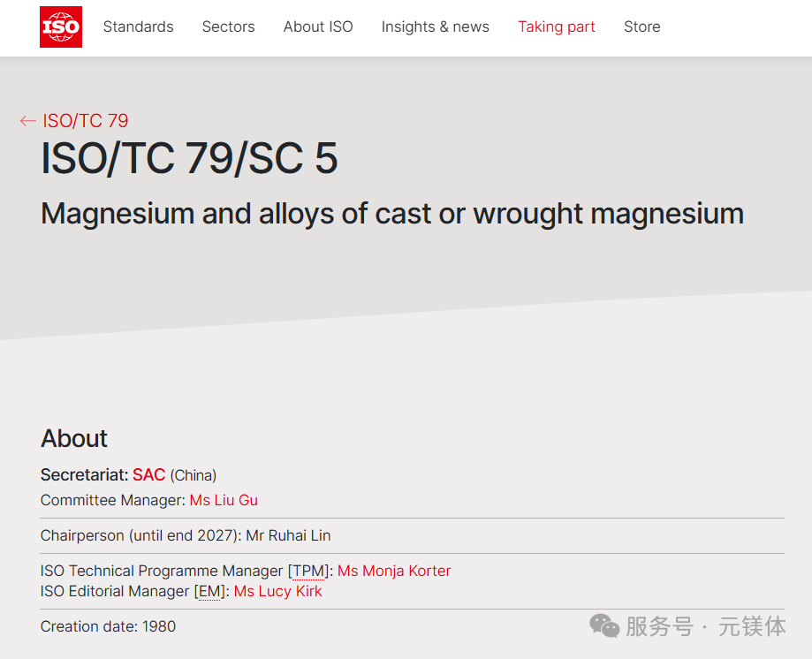The height and width of the screenshot is (659, 812).
Task: Go to the Store
Action: (x=642, y=27)
